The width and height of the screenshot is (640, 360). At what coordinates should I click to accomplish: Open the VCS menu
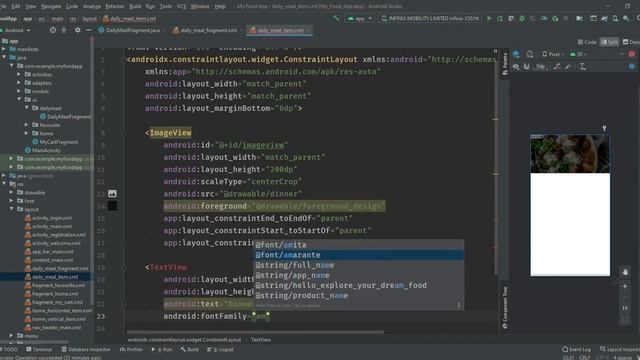click(181, 7)
